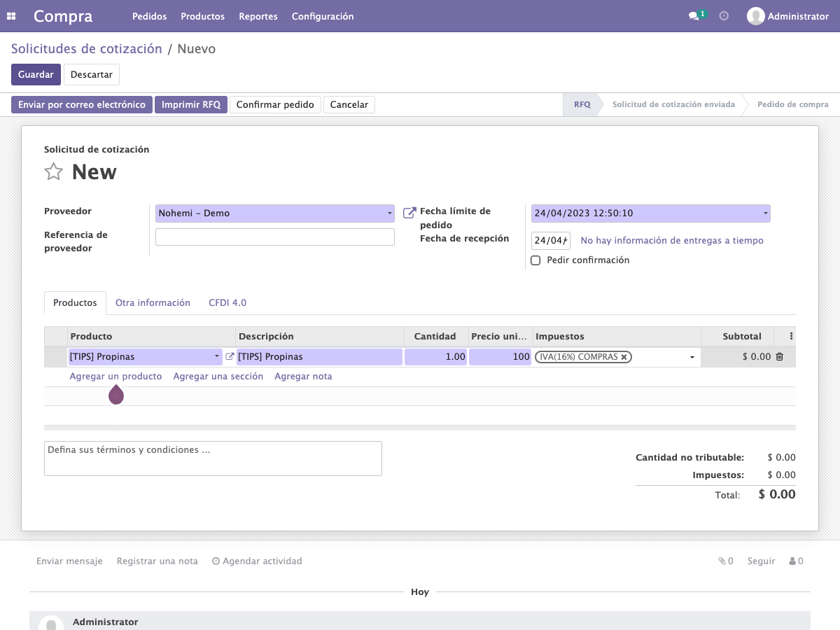
Task: Open the Productos menu
Action: 202,16
